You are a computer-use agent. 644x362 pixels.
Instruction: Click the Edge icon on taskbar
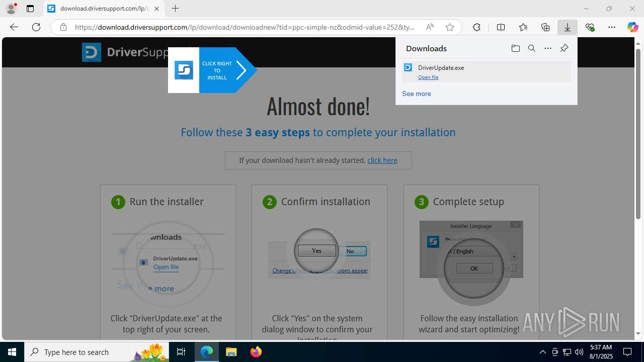pyautogui.click(x=207, y=352)
